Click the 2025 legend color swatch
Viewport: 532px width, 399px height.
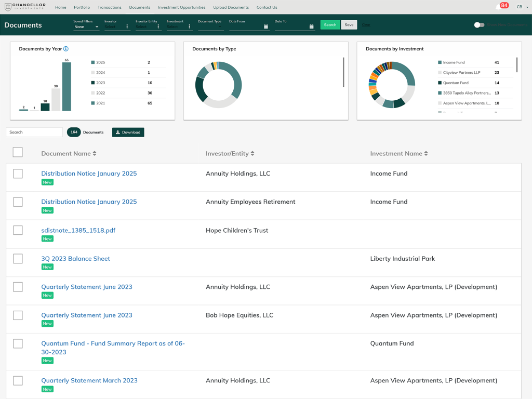coord(93,62)
